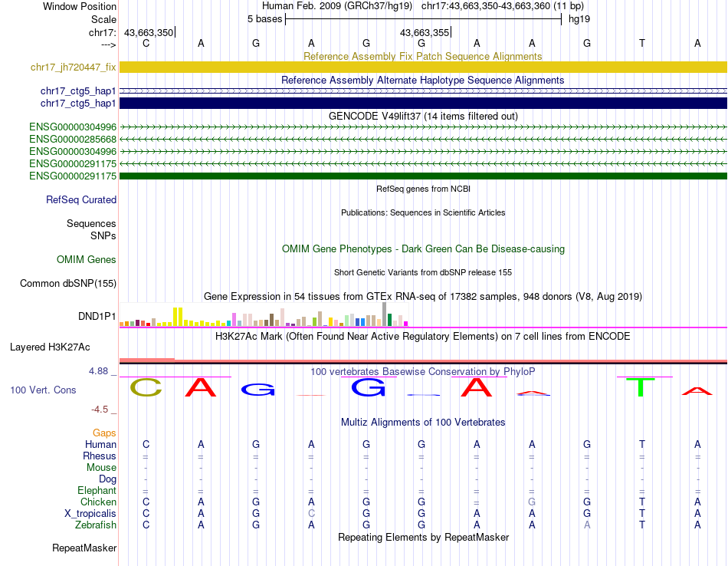Open the 100 vertebrates PhyloP conservation title
The height and width of the screenshot is (566, 728).
pyautogui.click(x=423, y=371)
